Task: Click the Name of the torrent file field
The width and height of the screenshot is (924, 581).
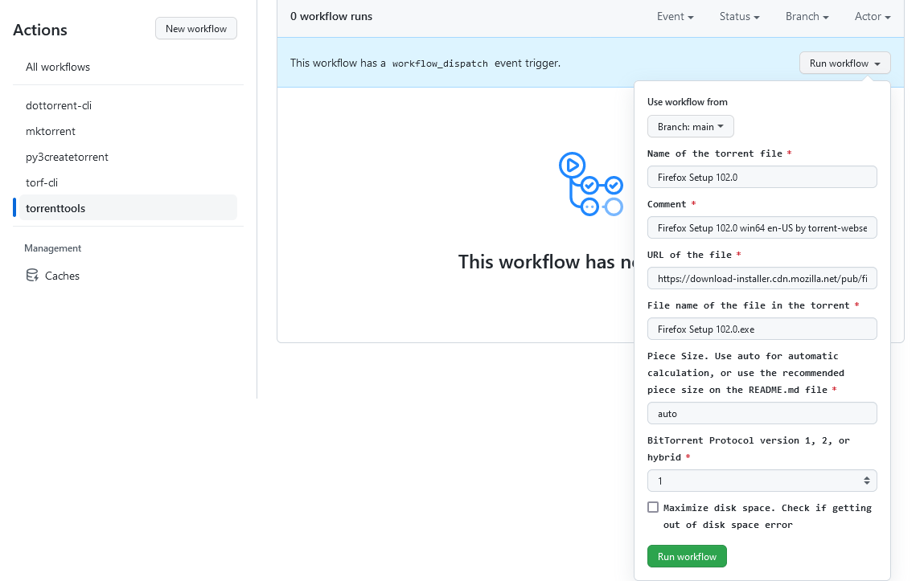Action: pyautogui.click(x=762, y=177)
